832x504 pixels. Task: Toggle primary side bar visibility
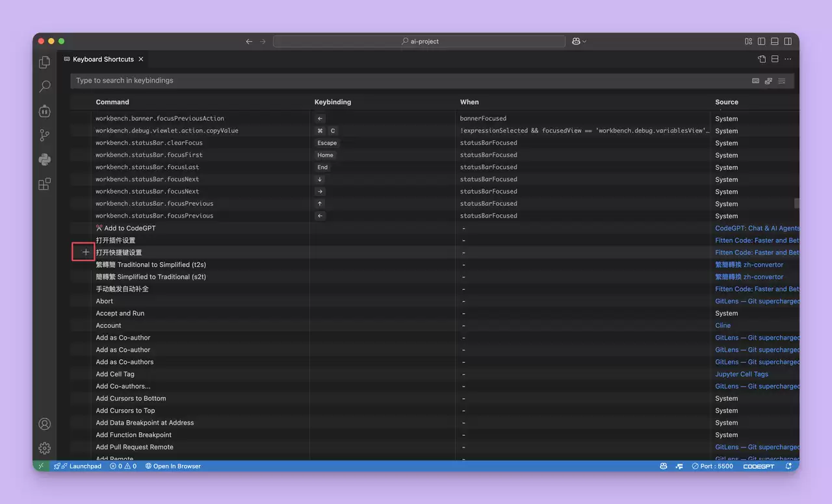[x=762, y=42]
